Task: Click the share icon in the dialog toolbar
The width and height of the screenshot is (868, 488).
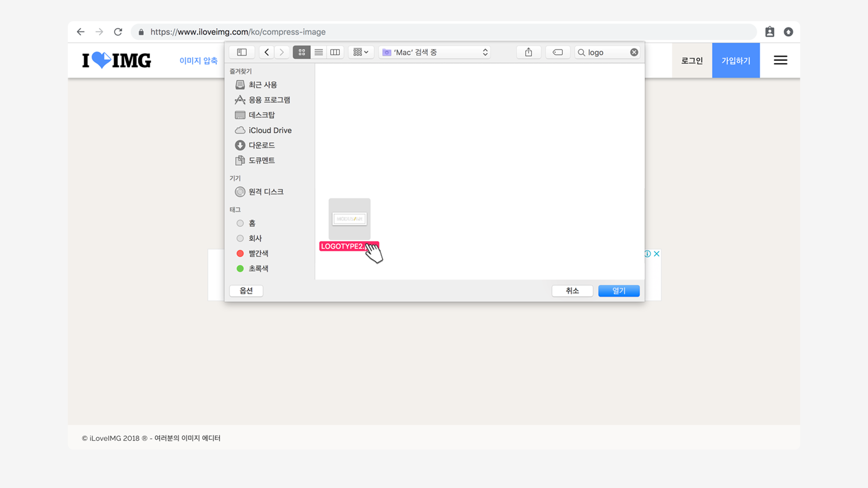Action: click(528, 52)
